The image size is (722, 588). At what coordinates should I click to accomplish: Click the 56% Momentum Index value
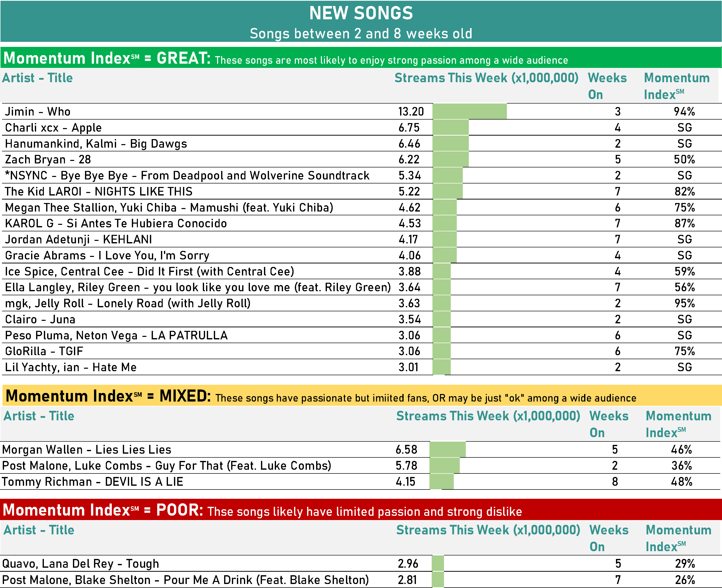point(684,287)
